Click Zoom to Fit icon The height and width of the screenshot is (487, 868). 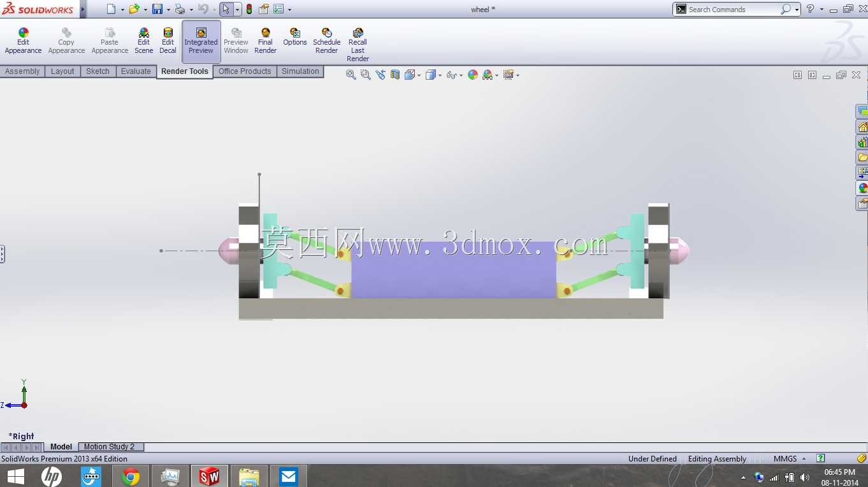(x=351, y=75)
